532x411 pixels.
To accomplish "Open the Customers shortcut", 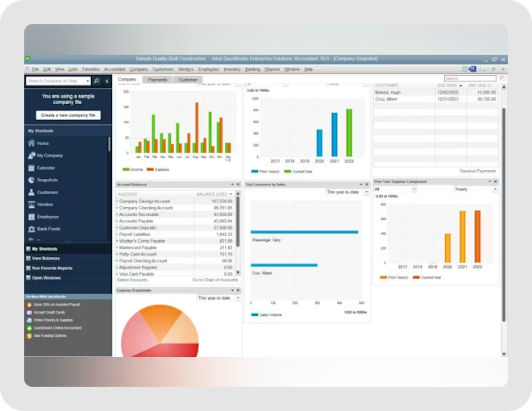I will 43,192.
